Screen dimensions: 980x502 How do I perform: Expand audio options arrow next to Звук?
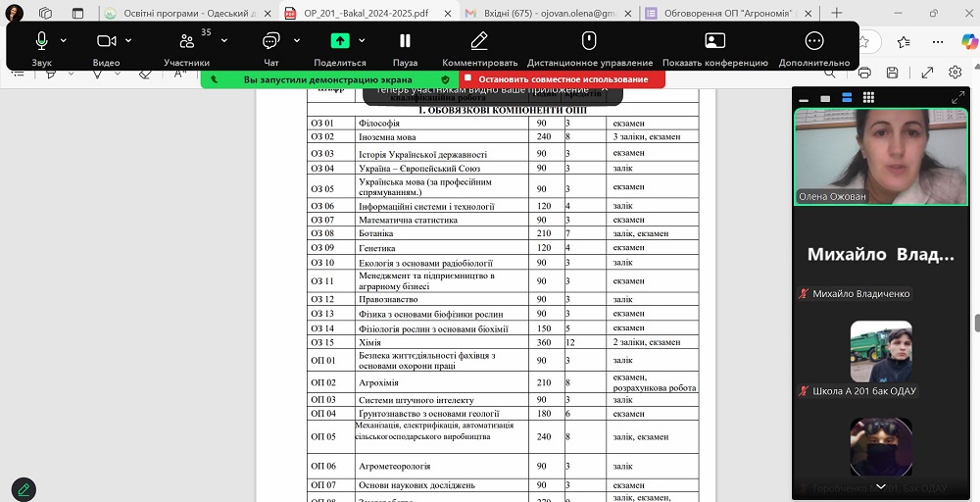[x=64, y=41]
